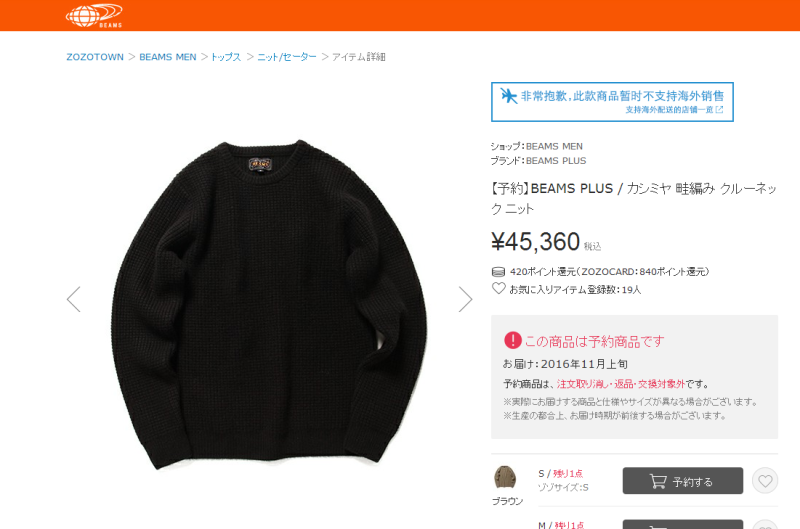The width and height of the screenshot is (800, 529).
Task: Reserve size S with 予約する button
Action: click(x=683, y=481)
